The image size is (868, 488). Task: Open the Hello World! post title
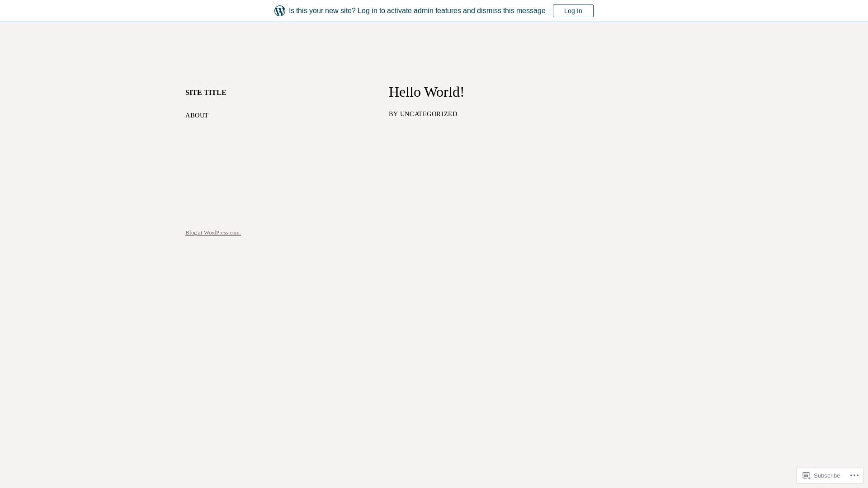pyautogui.click(x=426, y=92)
